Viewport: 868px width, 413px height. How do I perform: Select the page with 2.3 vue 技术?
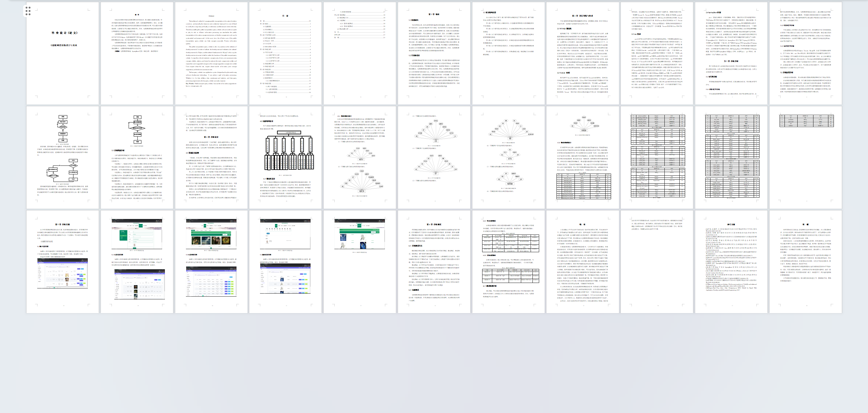(657, 53)
